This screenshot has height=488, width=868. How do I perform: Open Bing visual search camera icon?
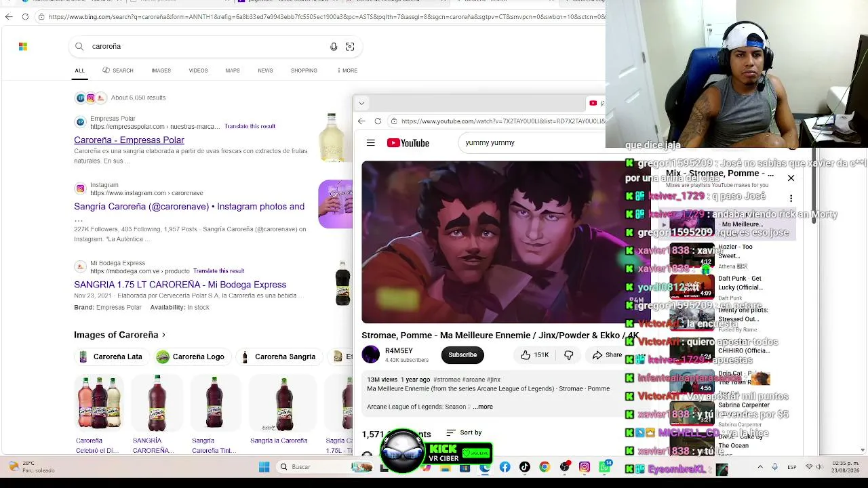(x=350, y=46)
